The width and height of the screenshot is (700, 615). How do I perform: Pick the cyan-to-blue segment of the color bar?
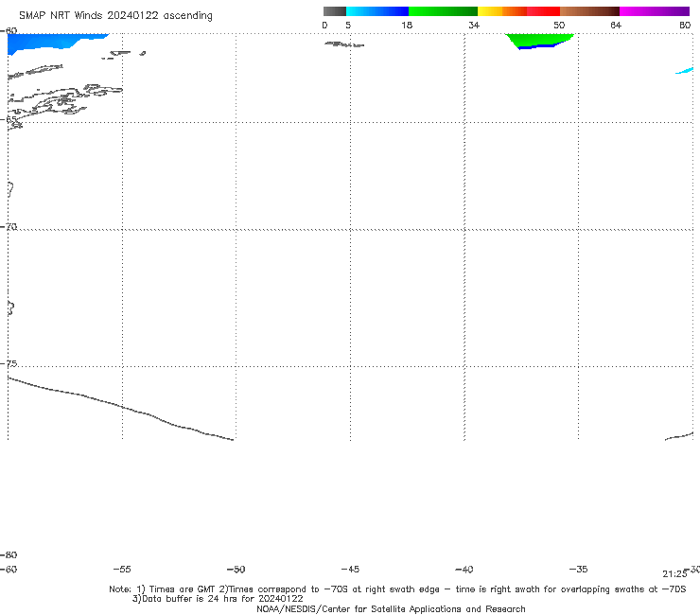point(377,11)
